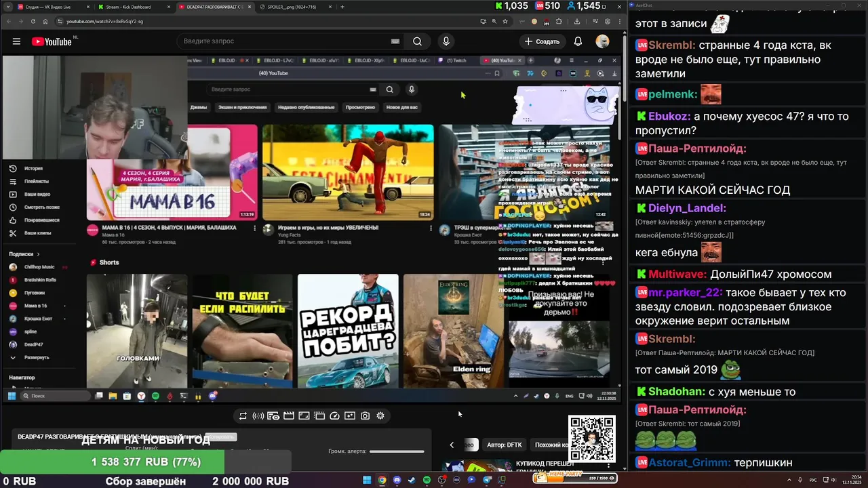
Task: Open playback speed gauge icon
Action: [334, 416]
